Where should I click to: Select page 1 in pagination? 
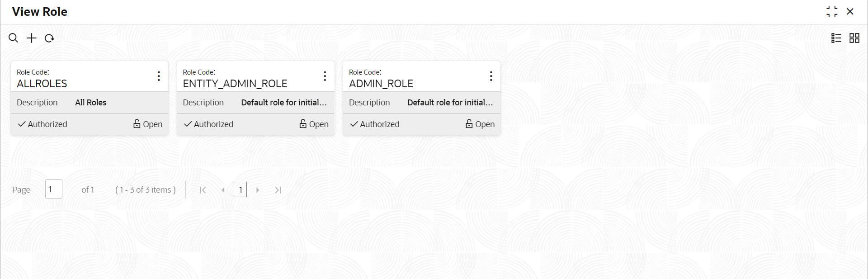tap(240, 189)
